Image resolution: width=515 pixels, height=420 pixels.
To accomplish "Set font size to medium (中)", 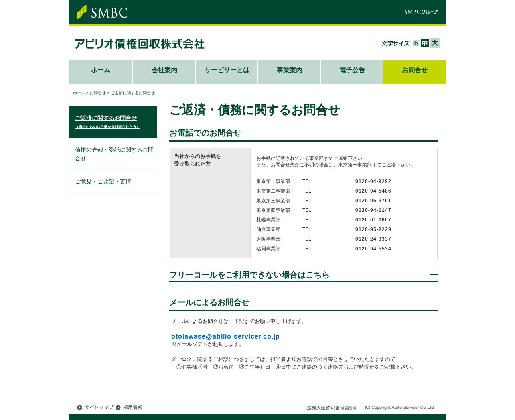I will pyautogui.click(x=425, y=43).
